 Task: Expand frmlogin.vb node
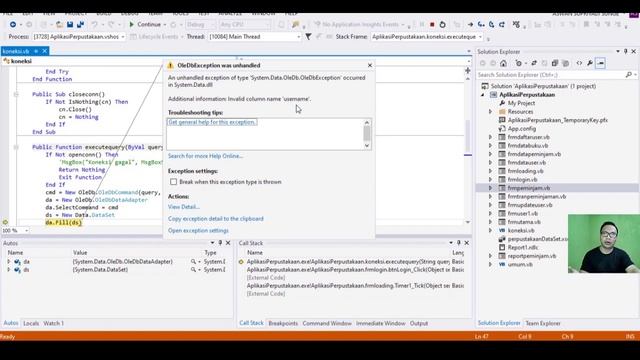pyautogui.click(x=491, y=180)
